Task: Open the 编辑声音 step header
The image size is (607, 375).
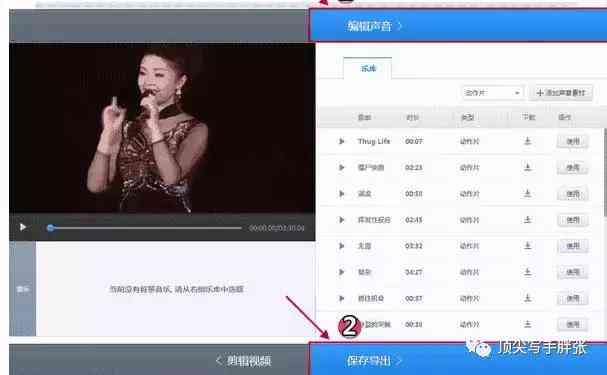Action: (374, 26)
